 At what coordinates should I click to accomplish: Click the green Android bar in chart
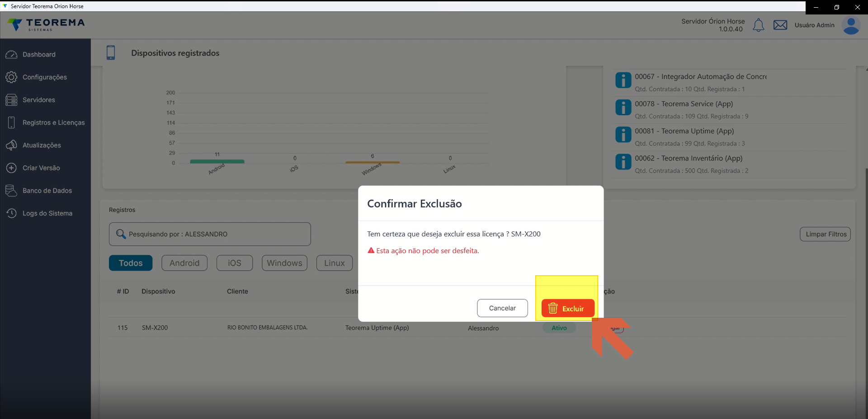click(217, 161)
